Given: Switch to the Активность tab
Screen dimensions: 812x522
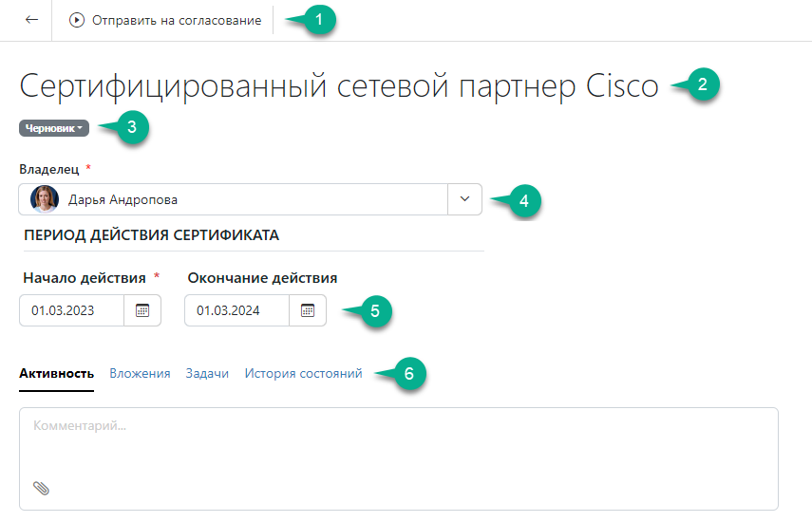Looking at the screenshot, I should pyautogui.click(x=56, y=374).
